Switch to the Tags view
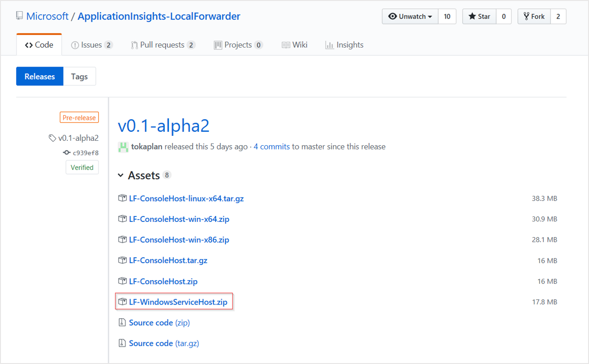 [x=79, y=77]
